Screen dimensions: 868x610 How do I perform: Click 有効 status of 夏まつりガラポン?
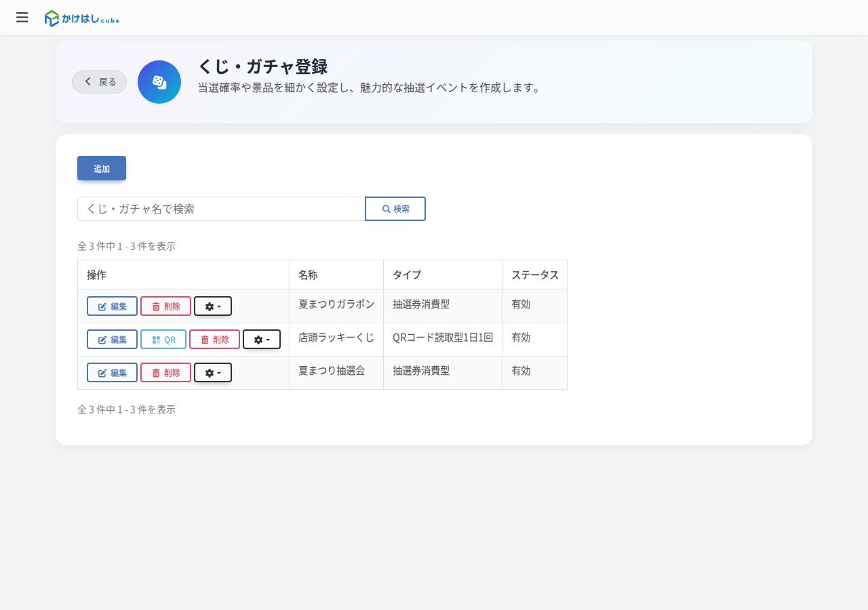tap(534, 304)
